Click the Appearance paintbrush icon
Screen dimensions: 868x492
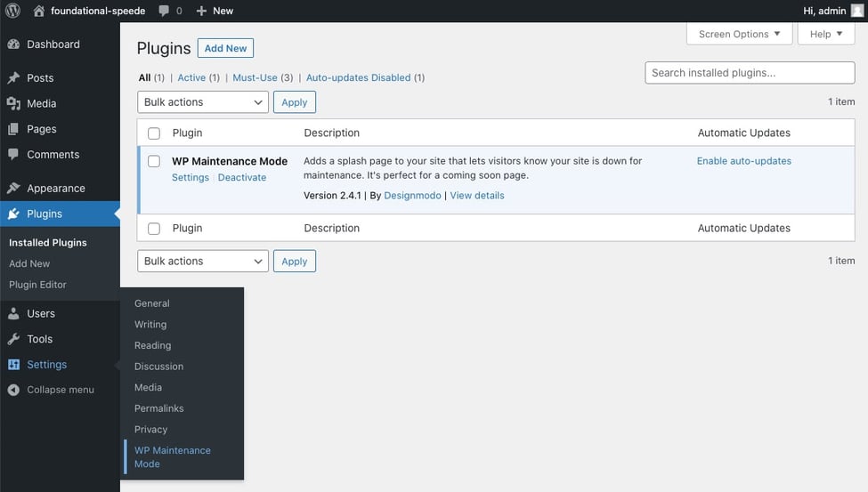click(x=13, y=189)
